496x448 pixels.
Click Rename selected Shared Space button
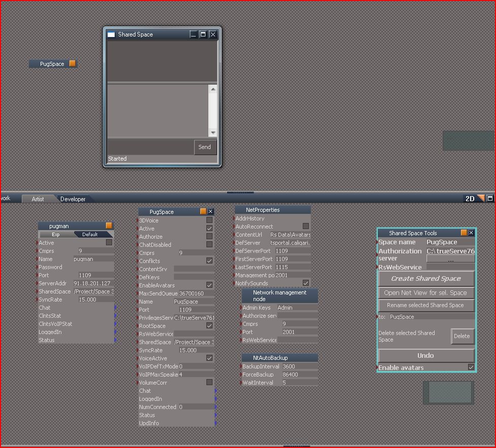(x=426, y=305)
